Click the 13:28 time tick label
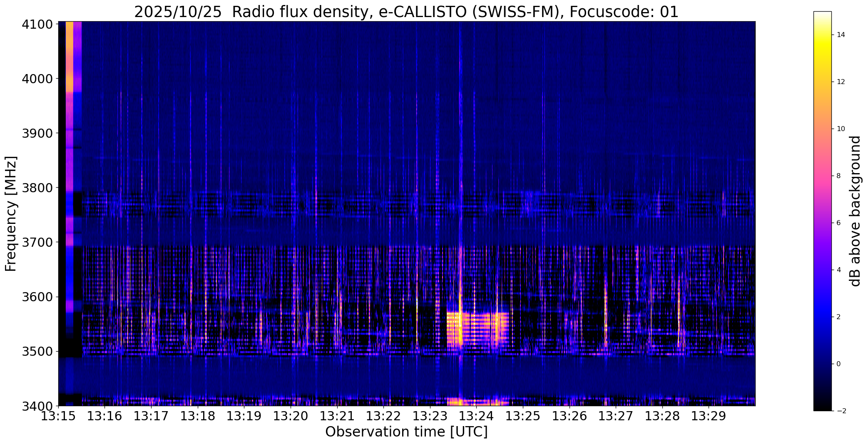868x444 pixels. 662,416
